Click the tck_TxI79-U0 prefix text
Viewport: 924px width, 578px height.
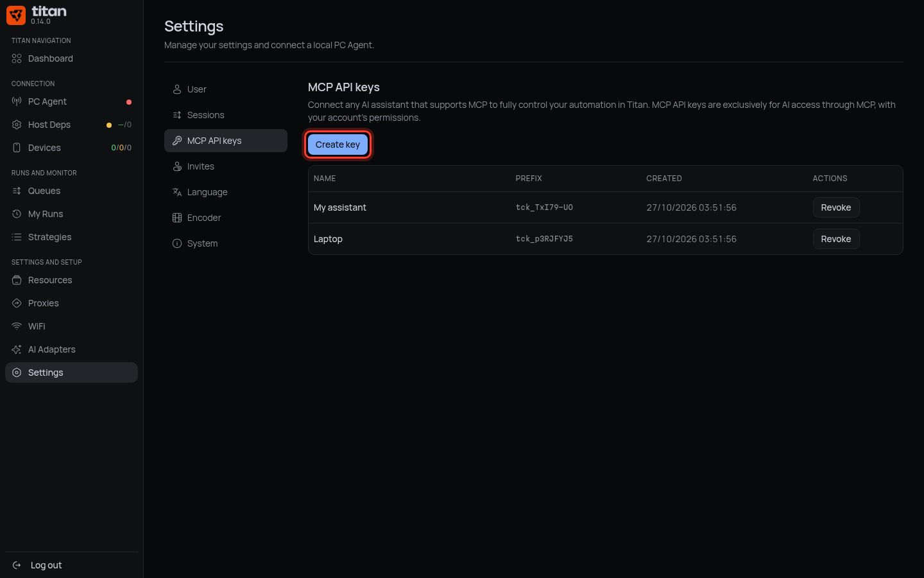tap(544, 207)
